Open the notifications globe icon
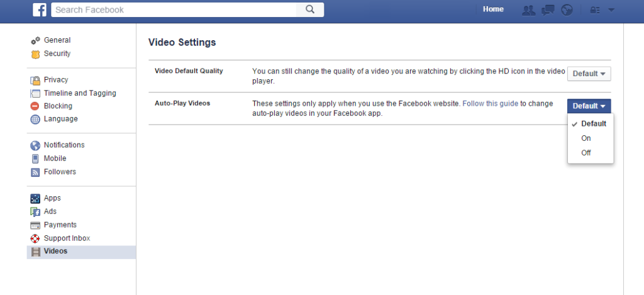The height and width of the screenshot is (295, 644). click(567, 10)
